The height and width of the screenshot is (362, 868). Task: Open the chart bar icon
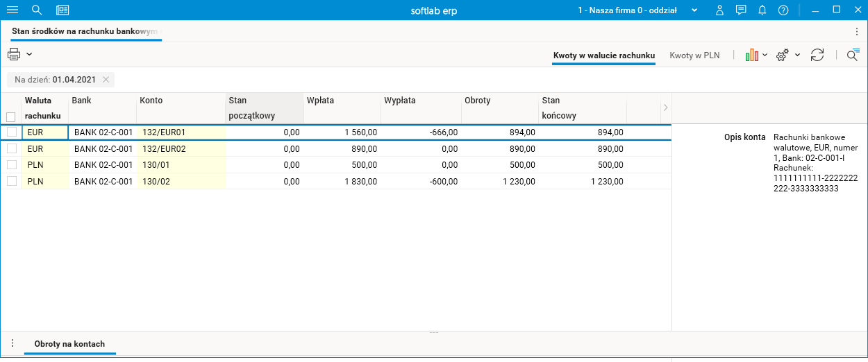751,55
